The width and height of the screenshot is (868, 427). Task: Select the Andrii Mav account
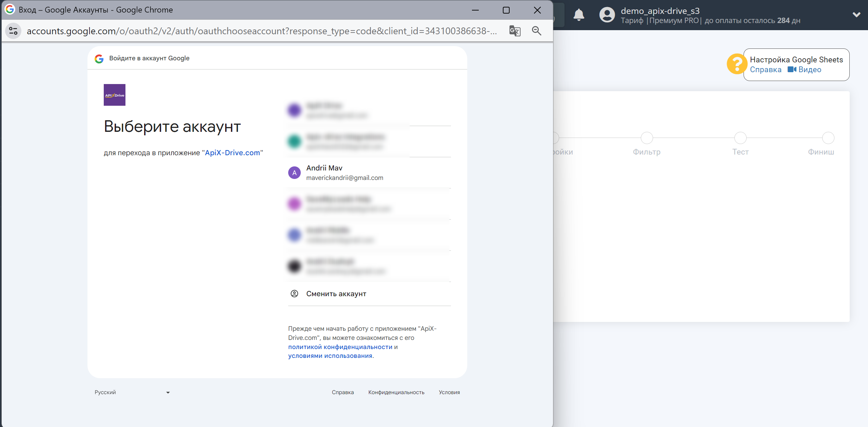point(369,172)
